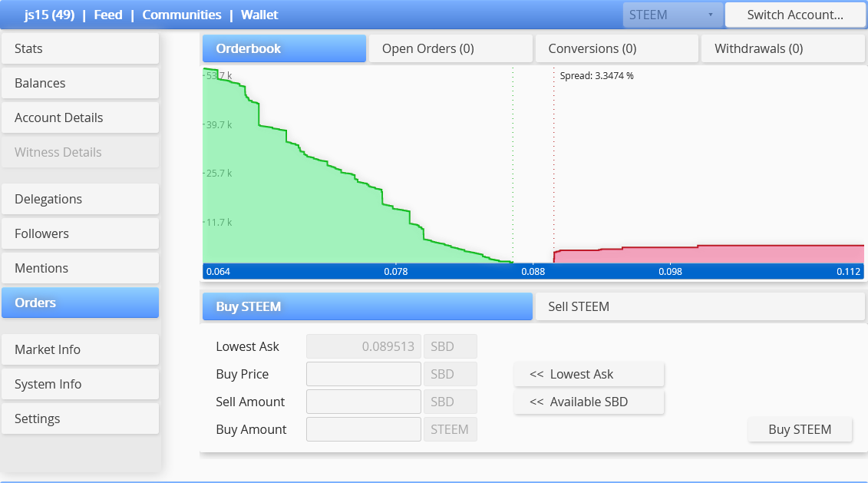
Task: Select the Orders sidebar item
Action: click(x=81, y=303)
